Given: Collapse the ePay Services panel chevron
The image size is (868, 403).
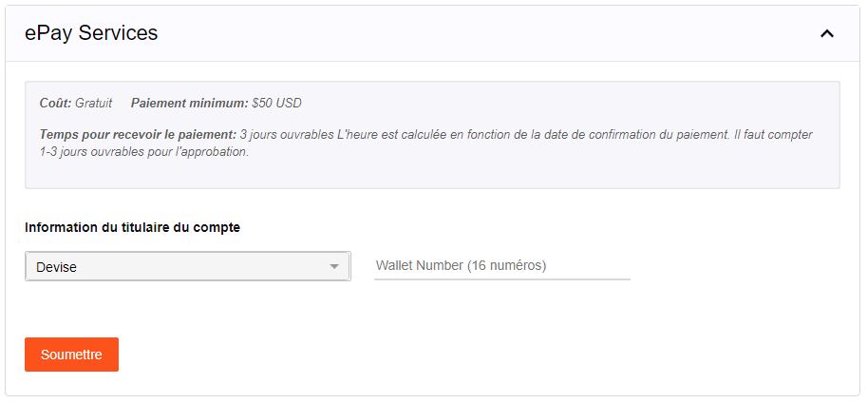Looking at the screenshot, I should click(826, 33).
